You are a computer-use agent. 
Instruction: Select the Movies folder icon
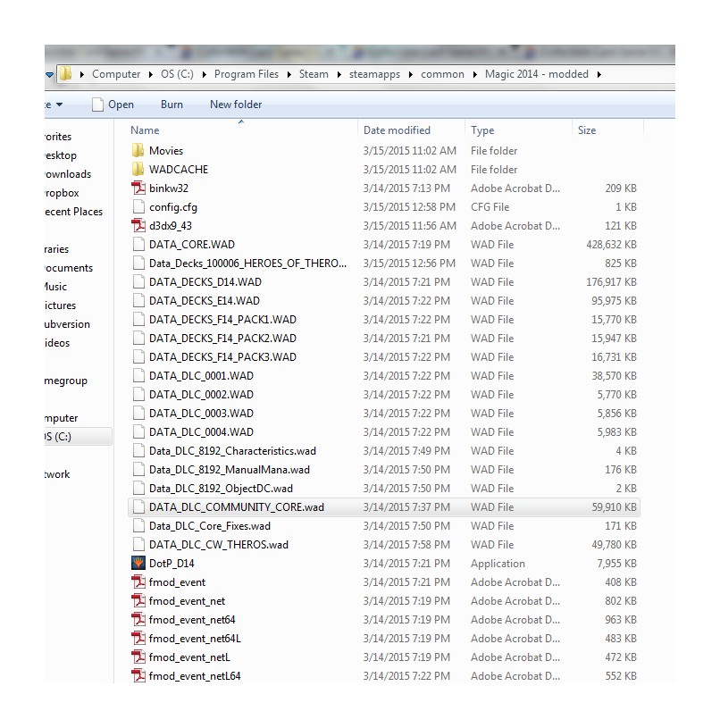point(138,151)
